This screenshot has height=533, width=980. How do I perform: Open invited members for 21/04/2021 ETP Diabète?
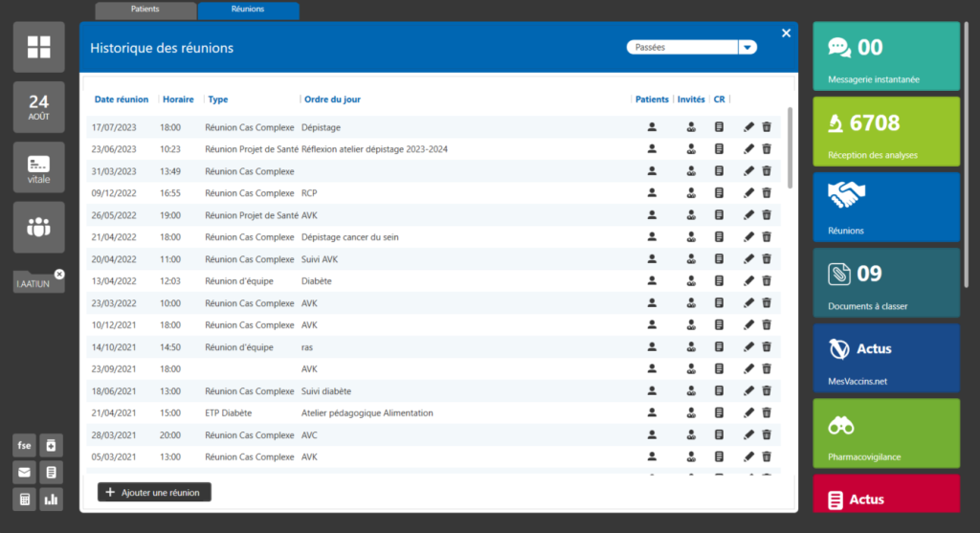coord(691,413)
